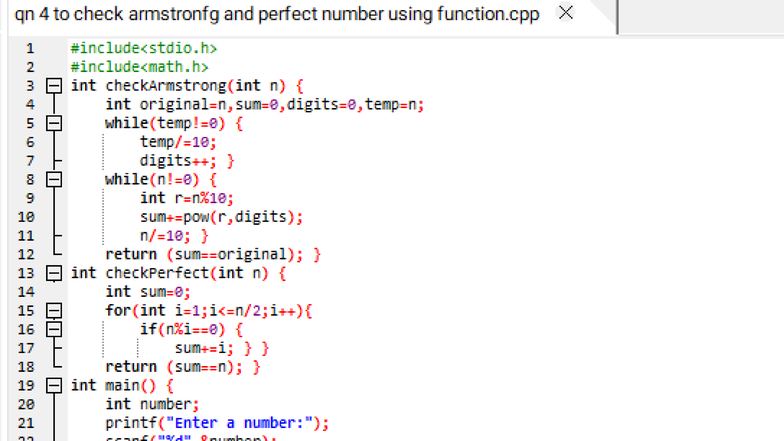Click the sum+=pow(r,digits) statement
This screenshot has width=784, height=441.
pyautogui.click(x=221, y=217)
